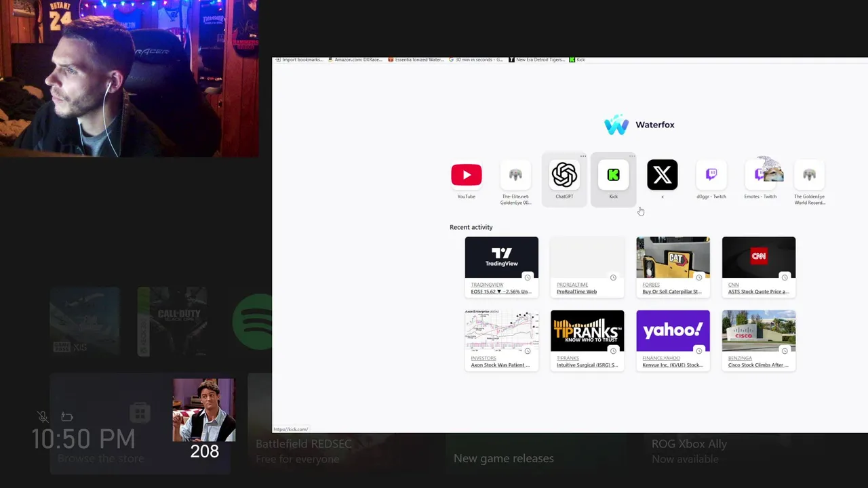Click the history clock icon on Forbes card

(x=699, y=277)
